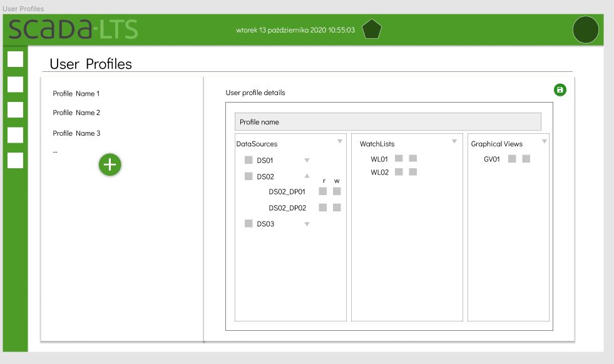Enable the first checkbox next to WL01
Image resolution: width=614 pixels, height=364 pixels.
397,158
